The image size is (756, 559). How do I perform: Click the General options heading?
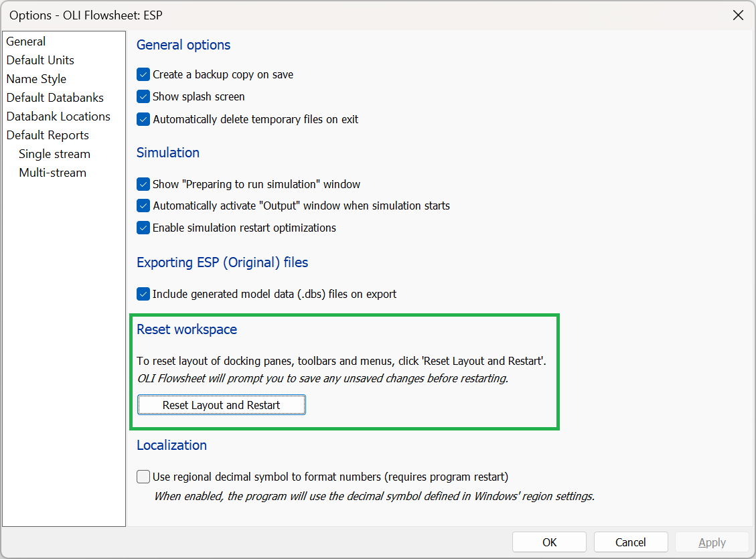click(183, 45)
